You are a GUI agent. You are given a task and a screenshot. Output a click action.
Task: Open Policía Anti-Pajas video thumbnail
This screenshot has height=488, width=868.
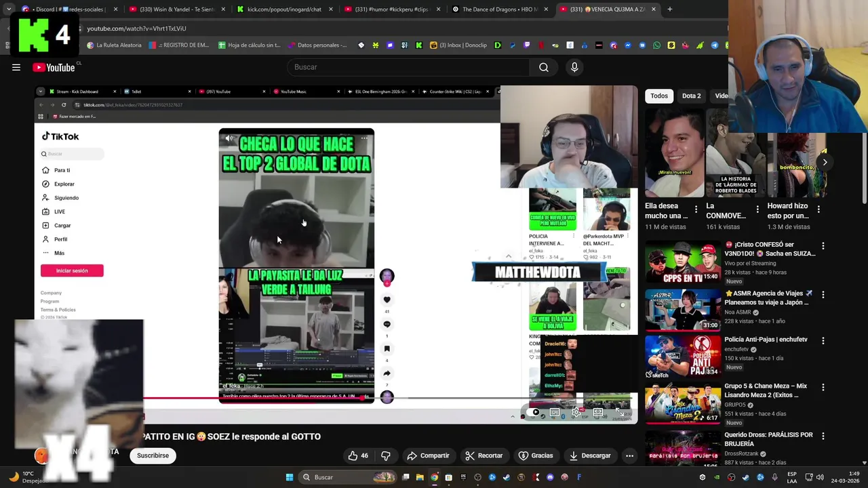(682, 356)
